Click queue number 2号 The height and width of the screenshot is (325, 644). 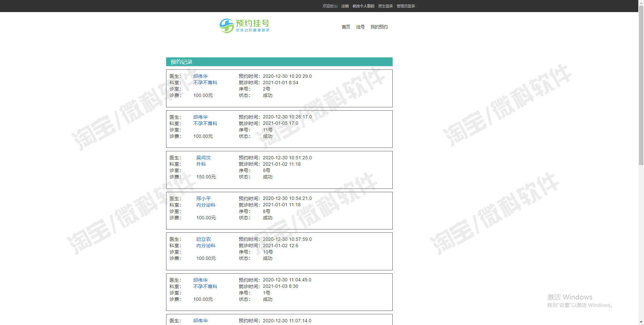pos(266,89)
